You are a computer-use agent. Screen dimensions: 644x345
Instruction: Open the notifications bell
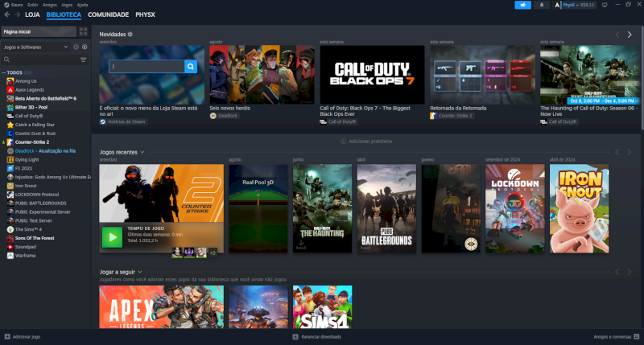[x=541, y=5]
